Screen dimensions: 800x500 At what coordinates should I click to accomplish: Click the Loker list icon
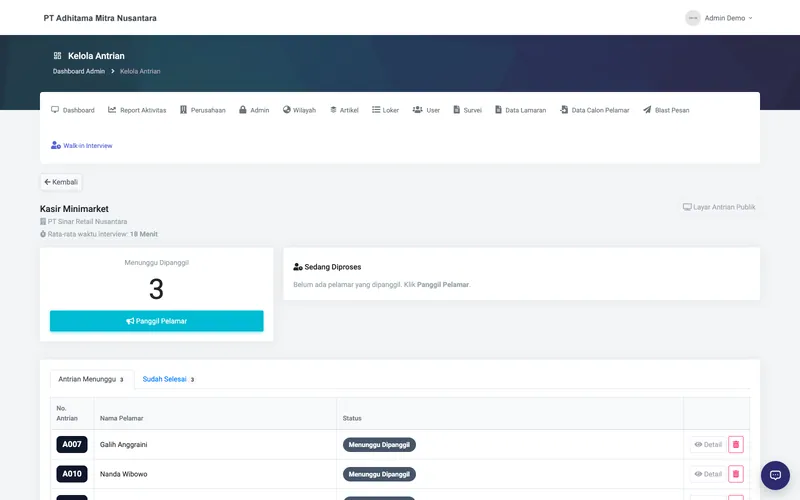tap(376, 110)
